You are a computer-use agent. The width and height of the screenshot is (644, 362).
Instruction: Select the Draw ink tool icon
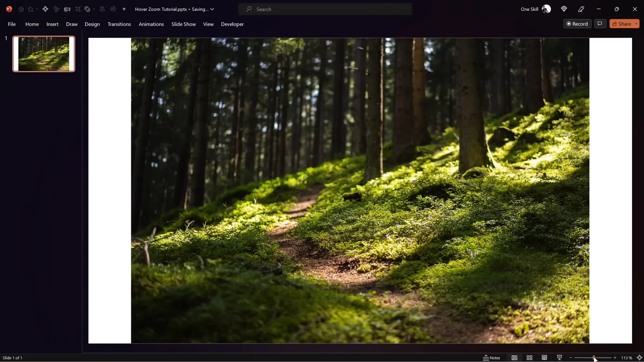(56, 9)
